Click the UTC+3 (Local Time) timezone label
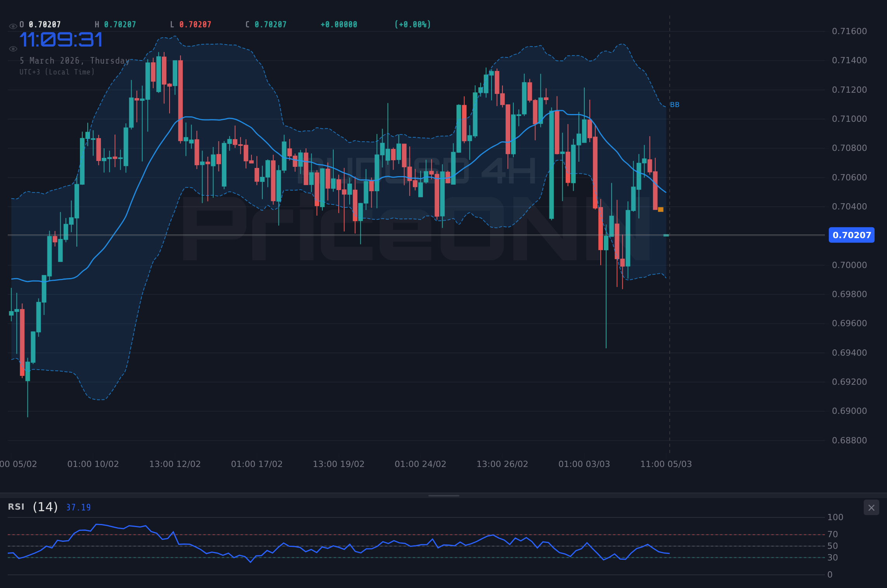 (57, 72)
